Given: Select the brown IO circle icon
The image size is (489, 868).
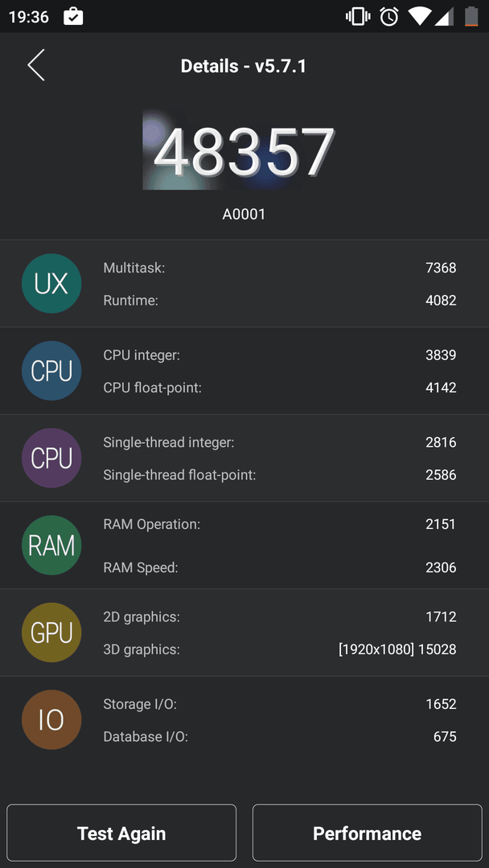Looking at the screenshot, I should click(51, 719).
